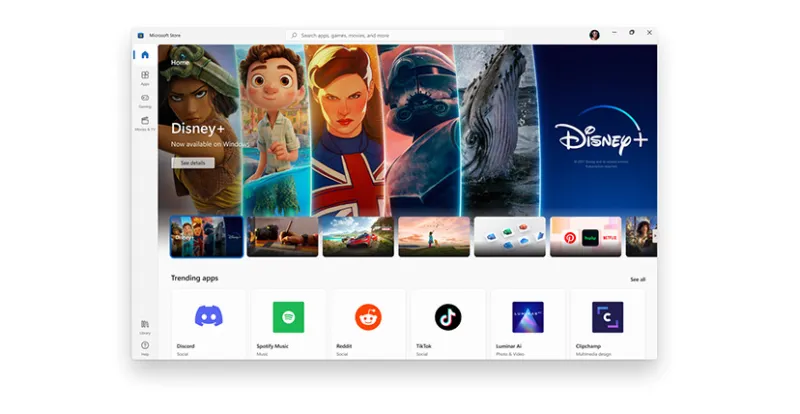This screenshot has height=414, width=800.
Task: Open the Spotify Music app icon
Action: coord(288,317)
